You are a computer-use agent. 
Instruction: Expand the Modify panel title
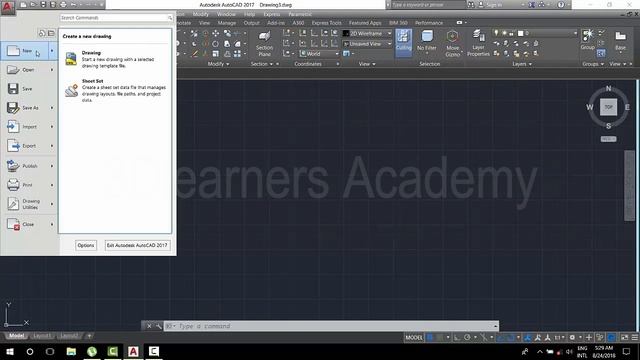[x=218, y=64]
